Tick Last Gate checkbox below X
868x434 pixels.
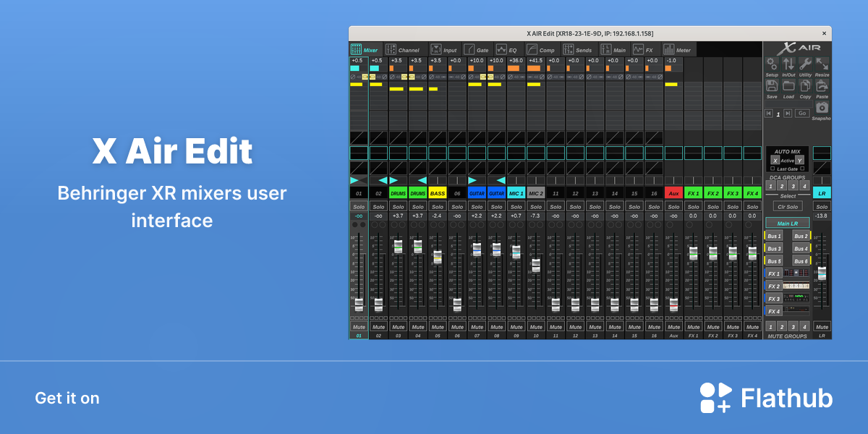click(x=773, y=169)
